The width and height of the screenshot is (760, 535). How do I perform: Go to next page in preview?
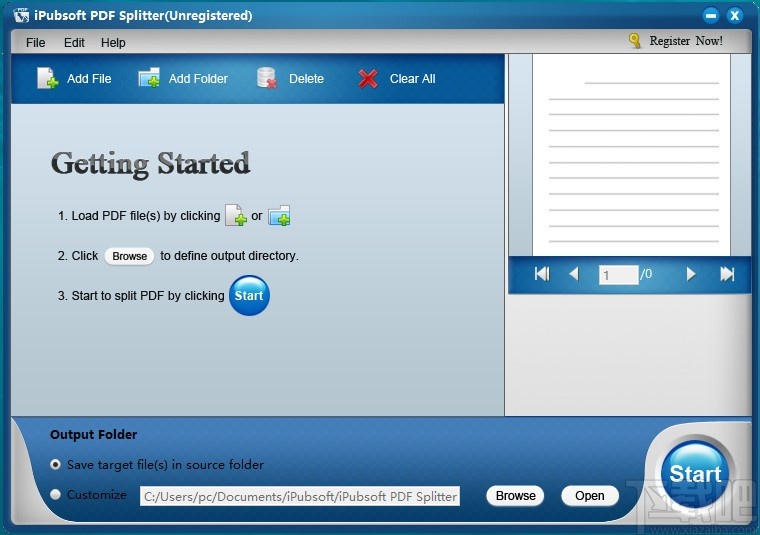[691, 274]
